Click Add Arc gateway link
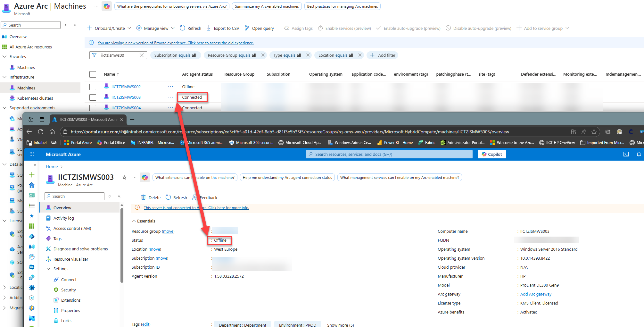Viewport: 644px width, 327px height. [536, 294]
